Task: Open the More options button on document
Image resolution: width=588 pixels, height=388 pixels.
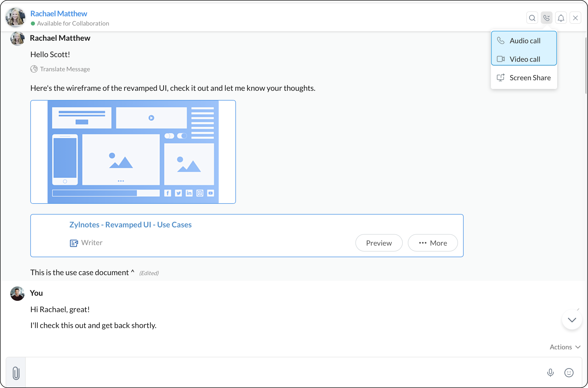Action: (433, 243)
